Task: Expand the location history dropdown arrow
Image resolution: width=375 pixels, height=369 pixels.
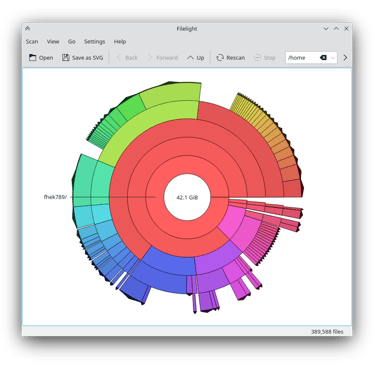Action: click(x=333, y=58)
